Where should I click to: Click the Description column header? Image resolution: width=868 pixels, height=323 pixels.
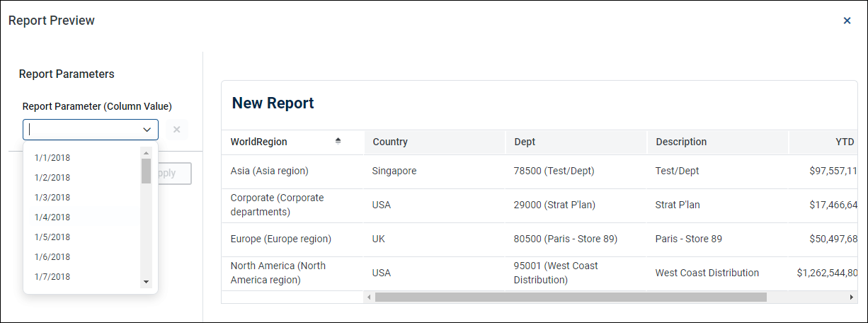coord(681,142)
